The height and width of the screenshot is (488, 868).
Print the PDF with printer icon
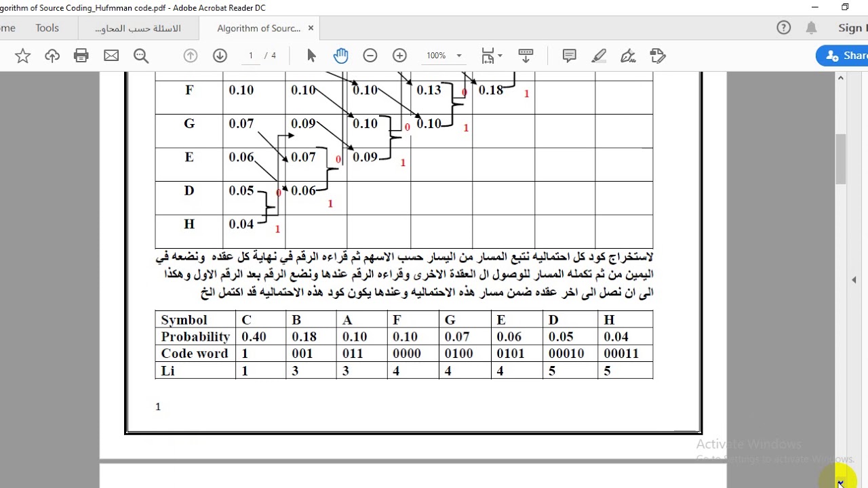[x=81, y=56]
